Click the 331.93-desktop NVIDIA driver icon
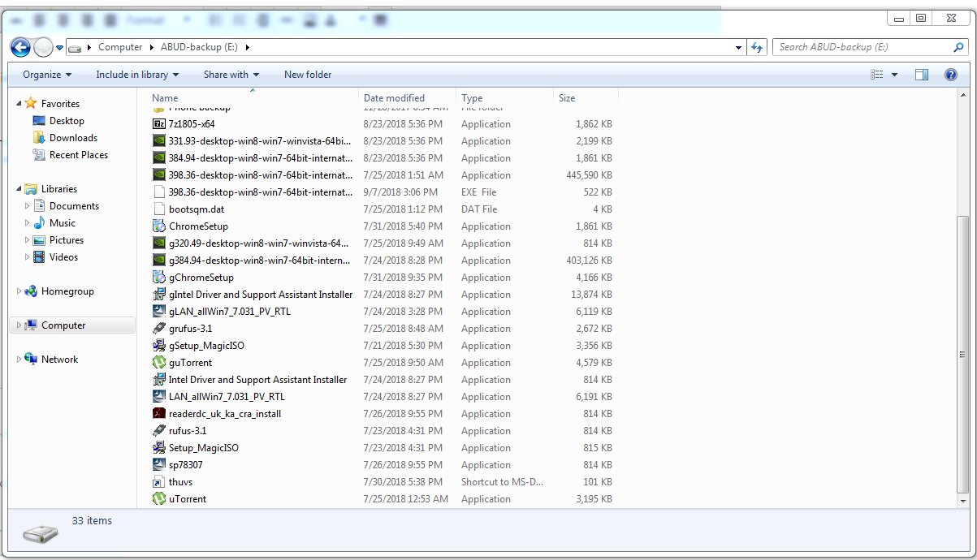 [159, 141]
